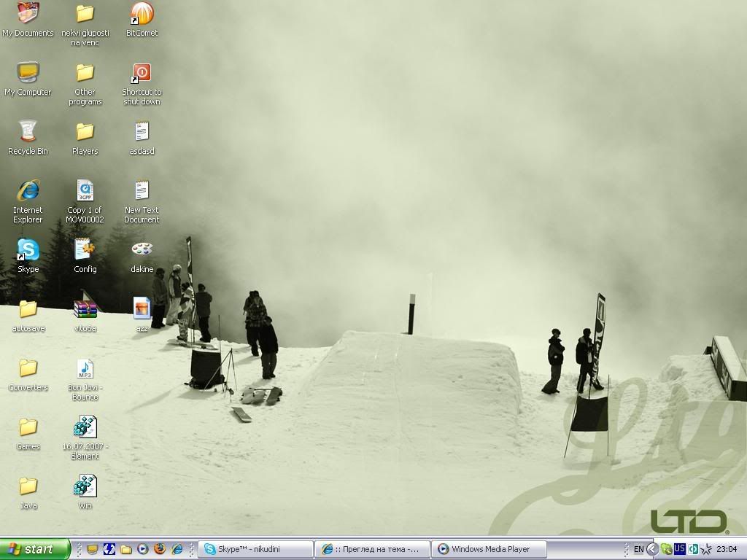Open the EN language bar selector
The height and width of the screenshot is (560, 747).
coord(638,549)
